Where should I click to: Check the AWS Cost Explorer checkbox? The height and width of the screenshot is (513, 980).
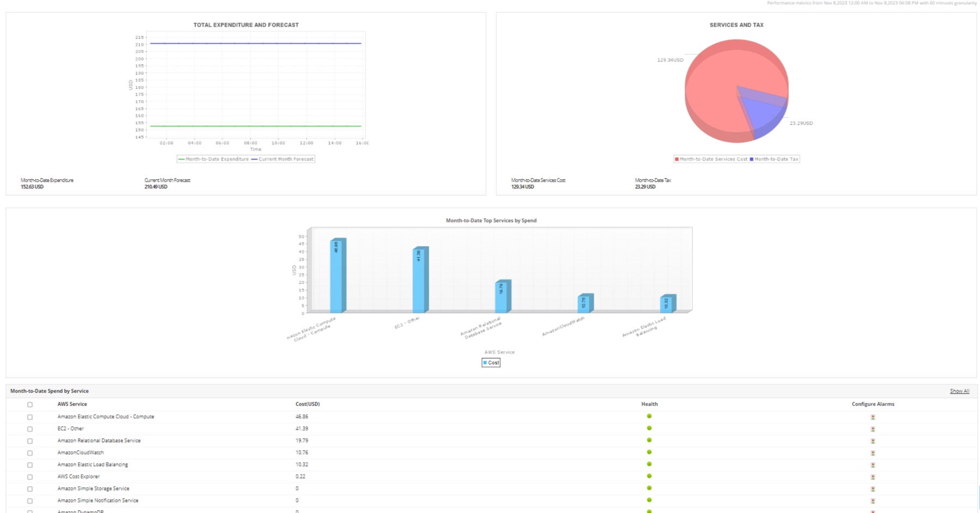pyautogui.click(x=30, y=477)
